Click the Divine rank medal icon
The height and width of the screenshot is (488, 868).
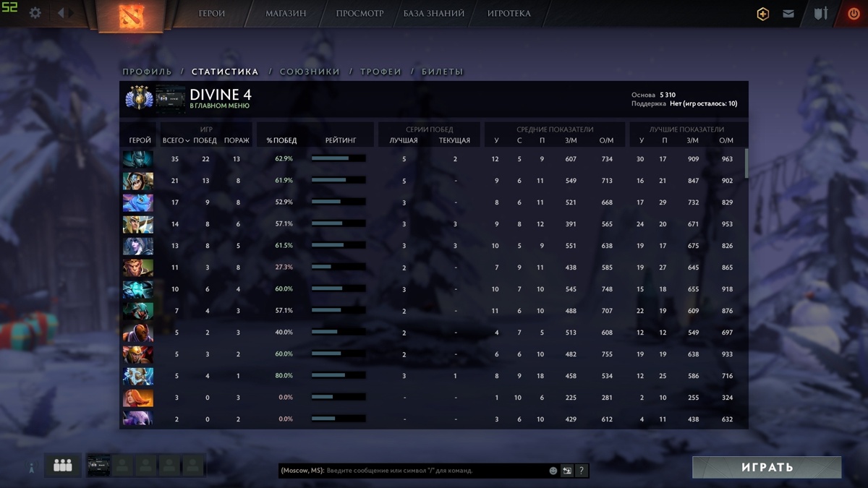pyautogui.click(x=137, y=99)
